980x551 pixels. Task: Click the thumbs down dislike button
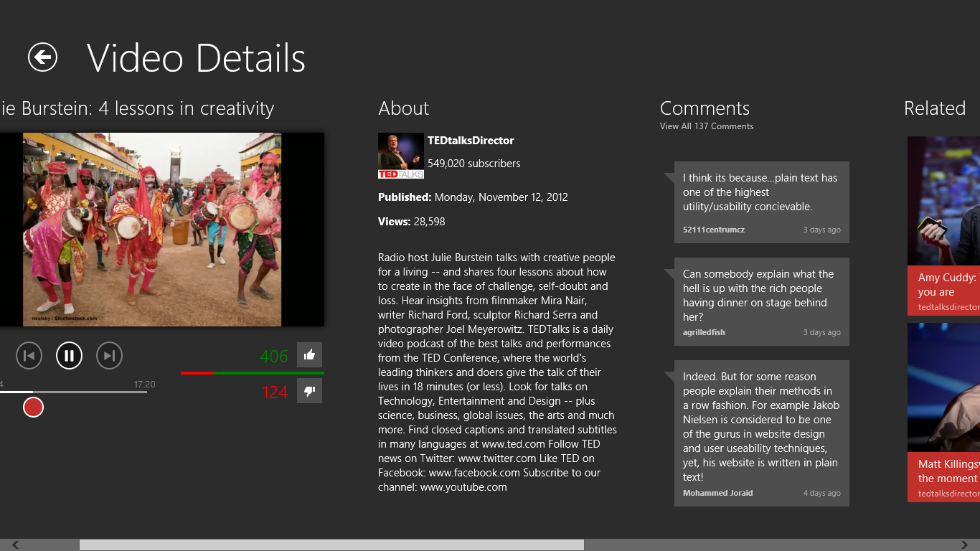coord(309,391)
